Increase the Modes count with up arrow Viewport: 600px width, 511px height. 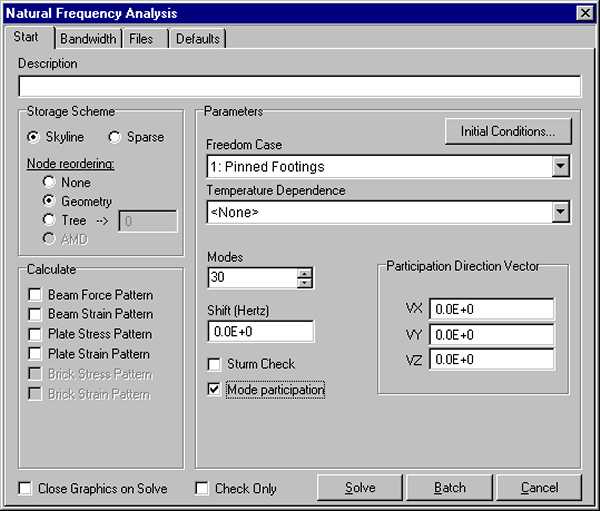pyautogui.click(x=305, y=273)
